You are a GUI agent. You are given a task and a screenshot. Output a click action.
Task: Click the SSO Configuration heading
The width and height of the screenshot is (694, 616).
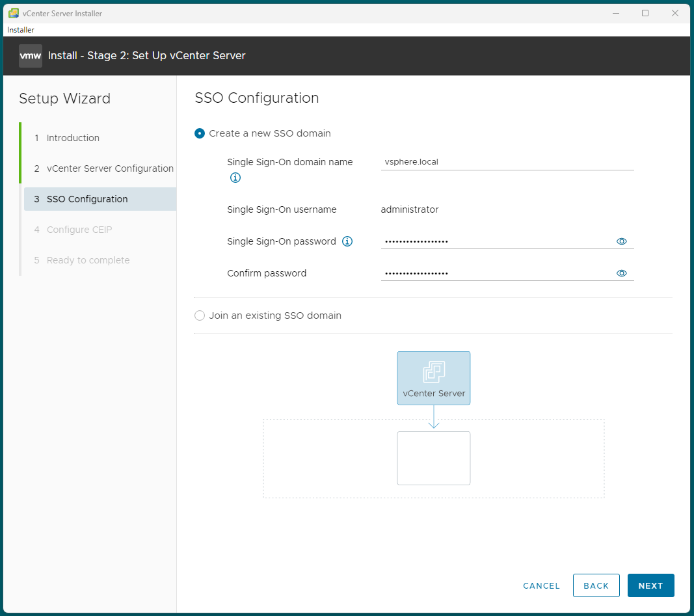point(257,98)
